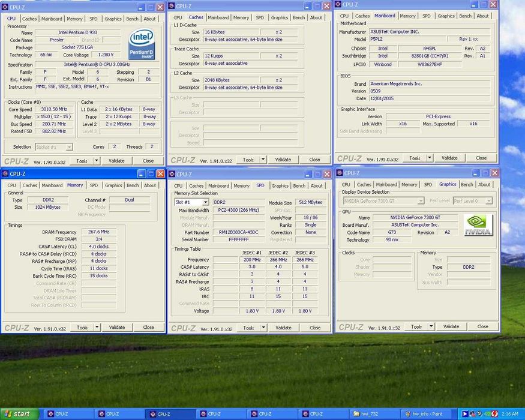Screen dimensions: 525x420
Task: Click the CPU-Z title icon of the Caches window
Action: pos(172,5)
